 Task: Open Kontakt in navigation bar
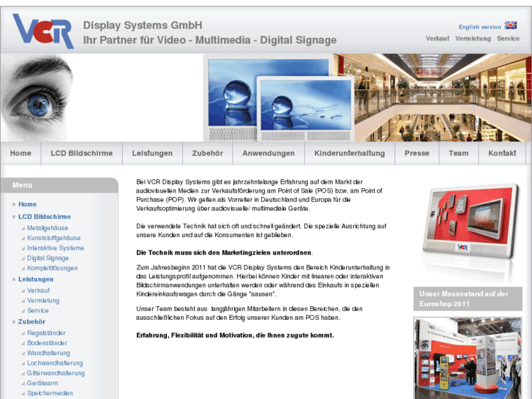pyautogui.click(x=502, y=153)
